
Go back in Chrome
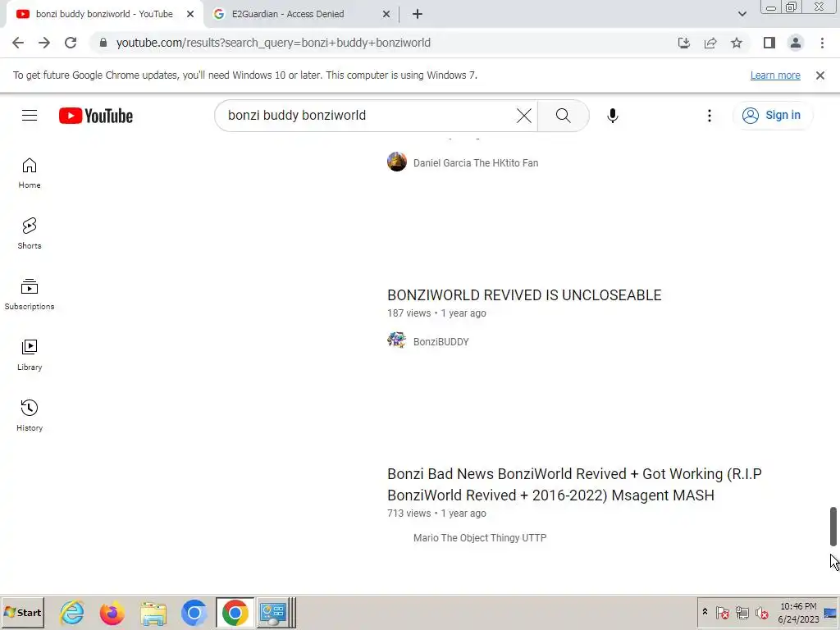18,43
